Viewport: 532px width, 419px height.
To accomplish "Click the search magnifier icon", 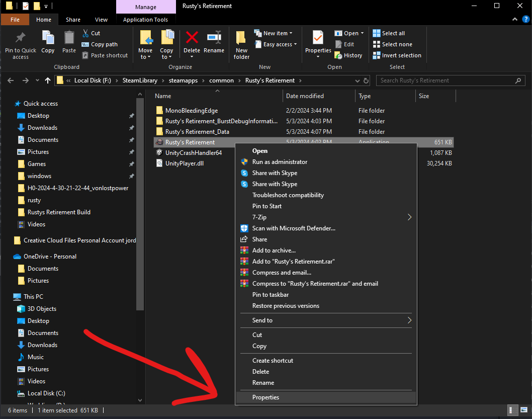I will 518,80.
